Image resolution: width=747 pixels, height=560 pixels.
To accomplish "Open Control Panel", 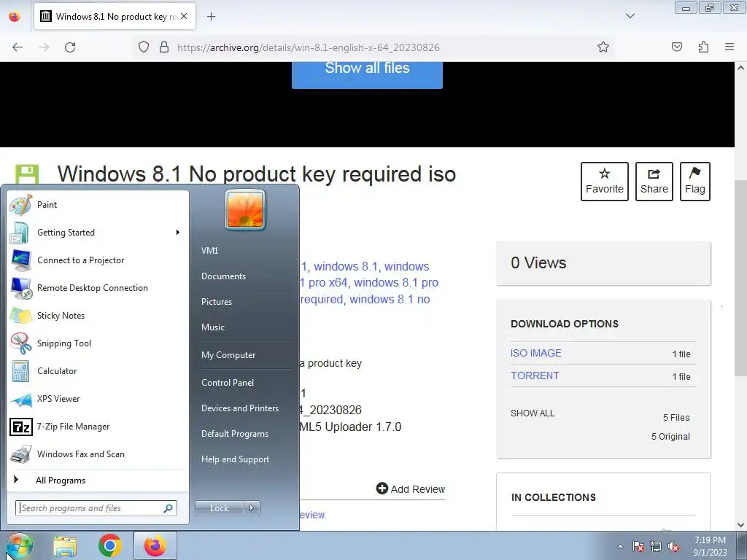I will [x=228, y=382].
